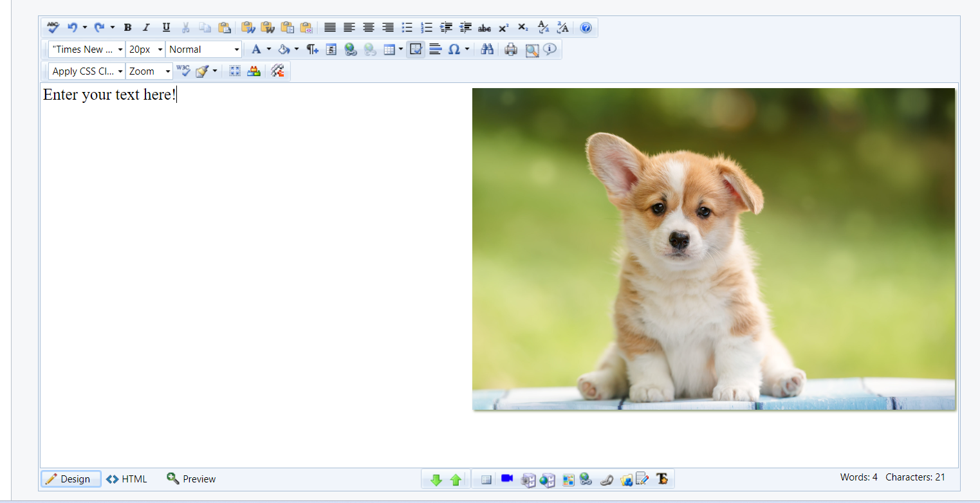Screen dimensions: 980x503
Task: Click the last icon in third toolbar row
Action: (x=278, y=71)
